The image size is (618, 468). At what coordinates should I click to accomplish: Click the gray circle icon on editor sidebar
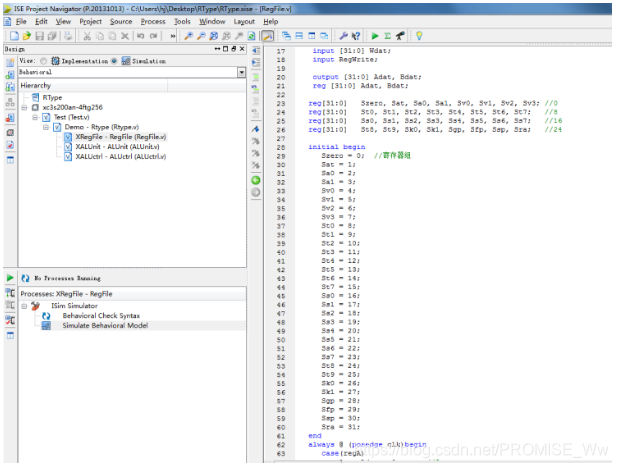[256, 192]
